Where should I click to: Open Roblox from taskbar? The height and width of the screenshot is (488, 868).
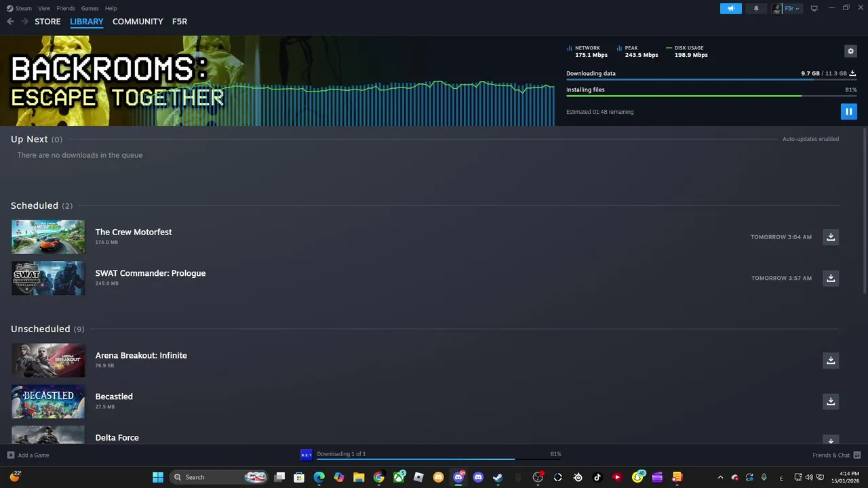click(418, 477)
